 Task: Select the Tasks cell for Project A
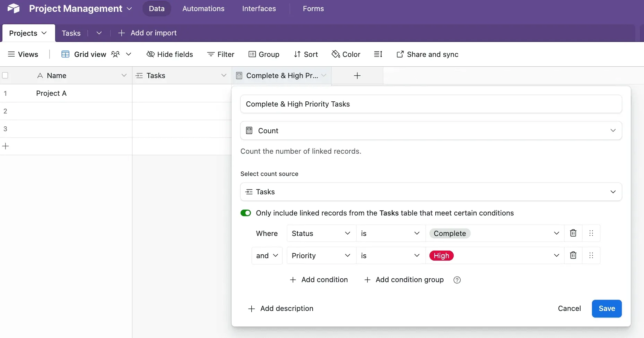(x=182, y=93)
